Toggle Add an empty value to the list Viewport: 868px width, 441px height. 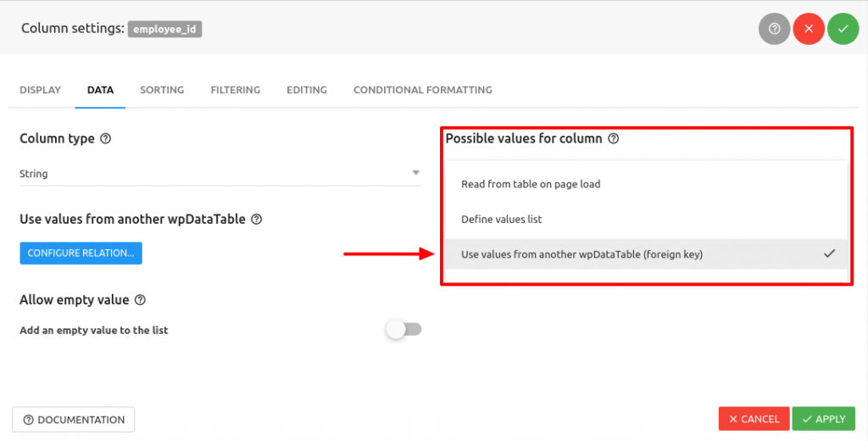[x=403, y=330]
